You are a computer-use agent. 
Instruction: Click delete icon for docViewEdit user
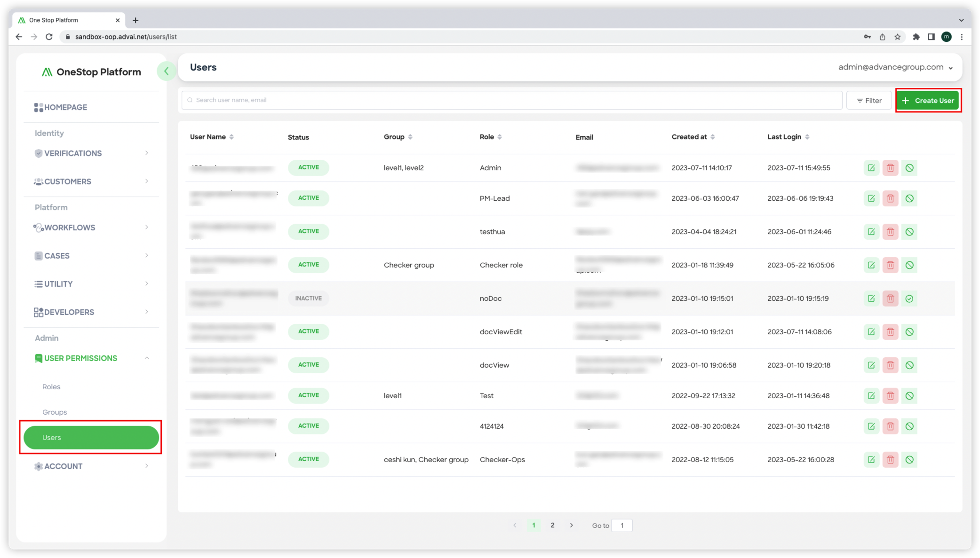pos(890,332)
